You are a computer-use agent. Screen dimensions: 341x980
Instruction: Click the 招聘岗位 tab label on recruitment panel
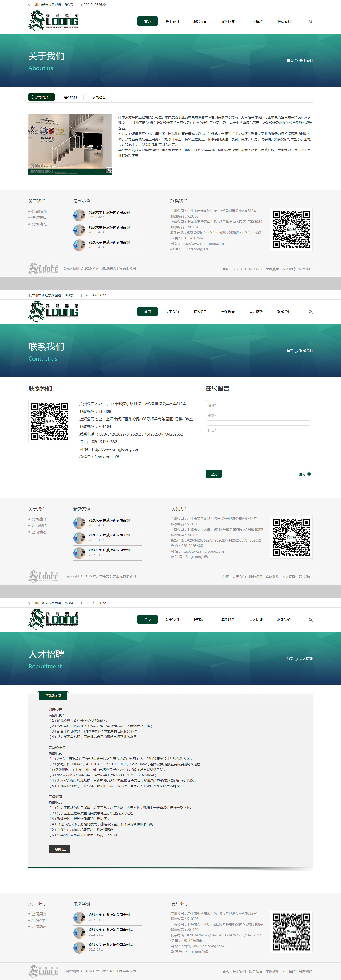(54, 695)
